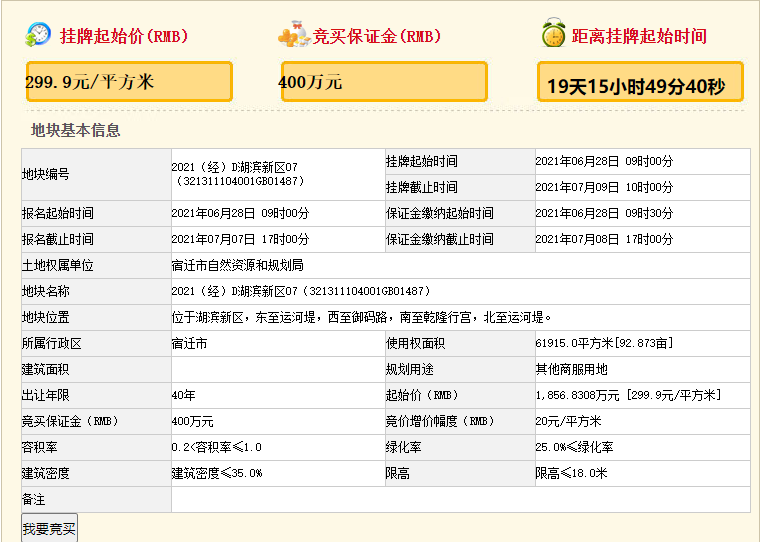Click the clock icon beside 挂牌起始价
Viewport: 761px width, 542px height.
(x=38, y=35)
